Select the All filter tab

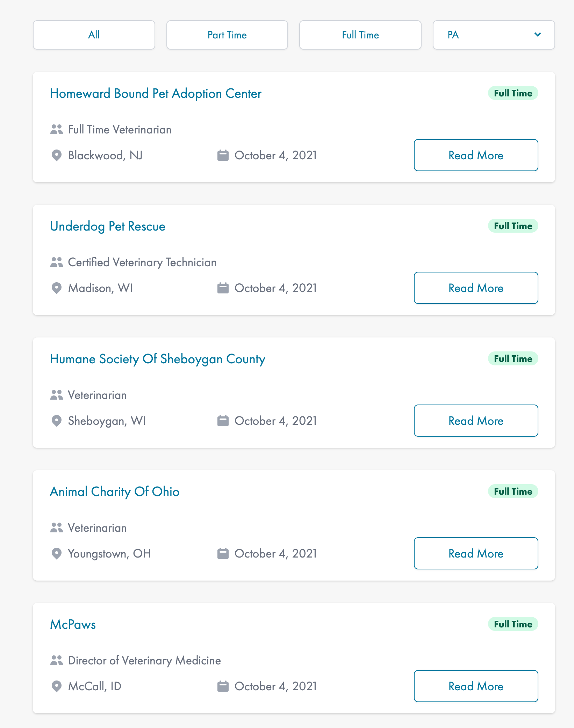click(x=94, y=35)
